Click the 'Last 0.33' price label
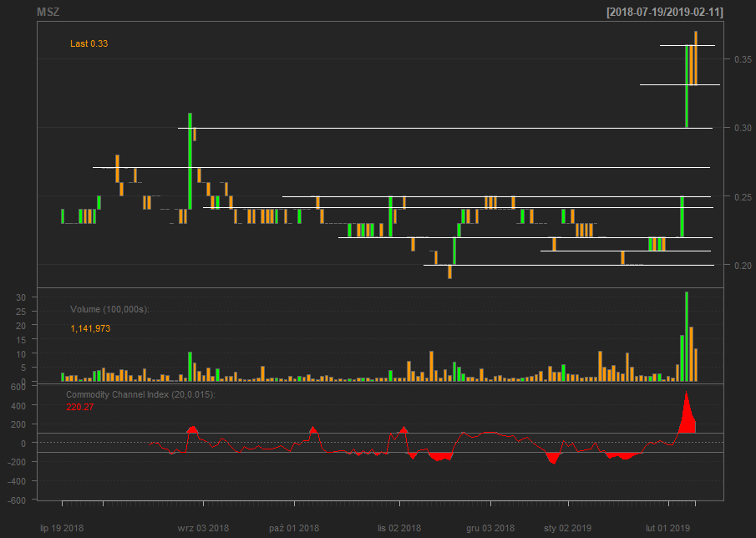 89,44
